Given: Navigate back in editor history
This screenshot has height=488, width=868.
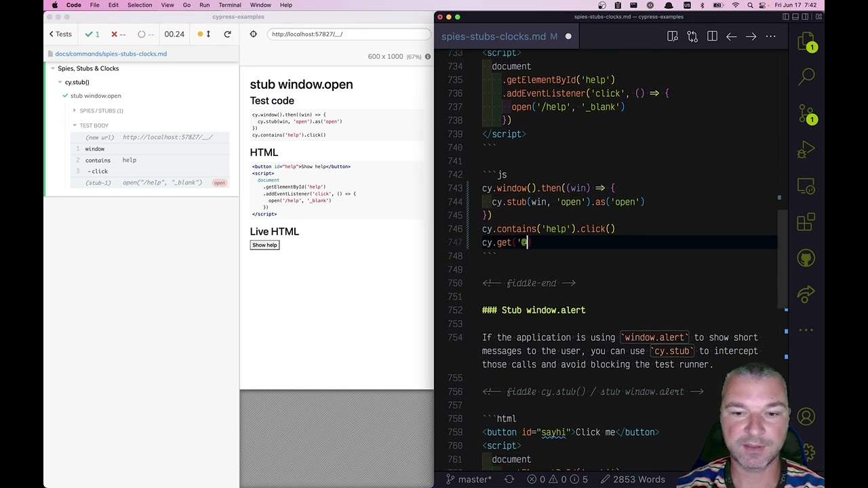Looking at the screenshot, I should click(732, 37).
